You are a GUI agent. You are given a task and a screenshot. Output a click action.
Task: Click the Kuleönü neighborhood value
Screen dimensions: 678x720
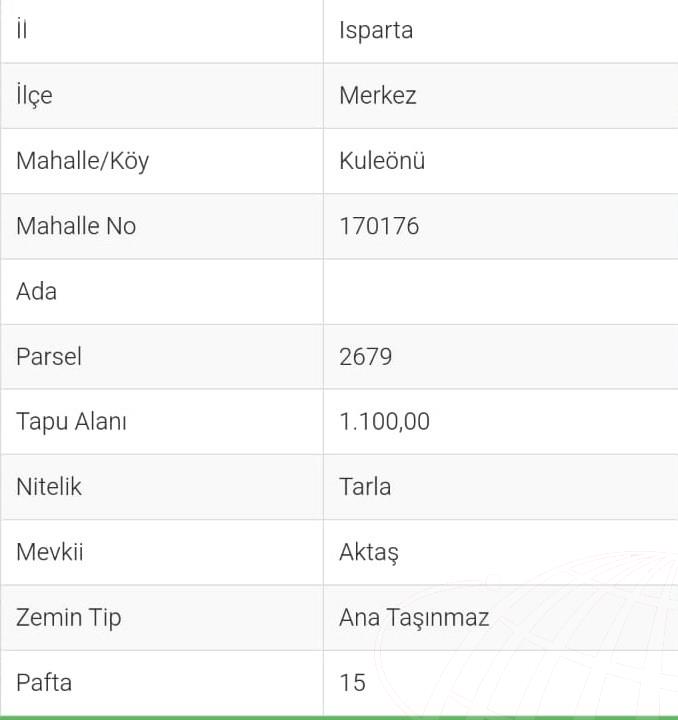[x=382, y=161]
